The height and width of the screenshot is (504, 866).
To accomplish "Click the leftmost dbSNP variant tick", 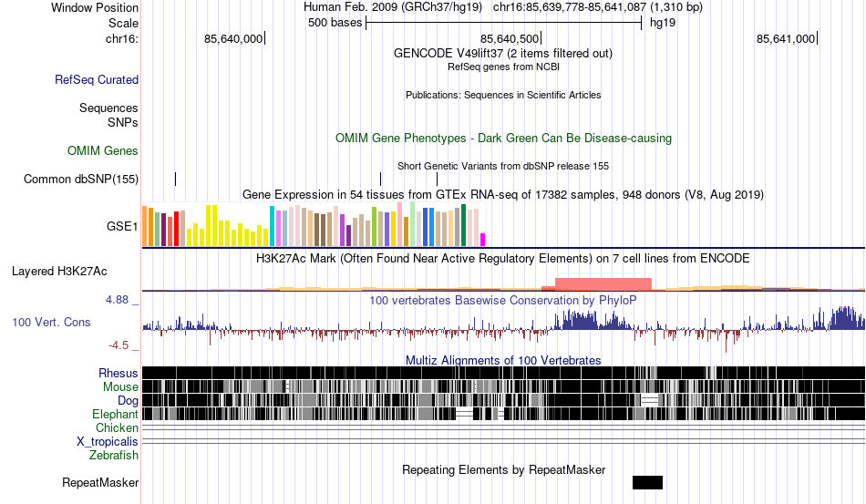I will [176, 179].
